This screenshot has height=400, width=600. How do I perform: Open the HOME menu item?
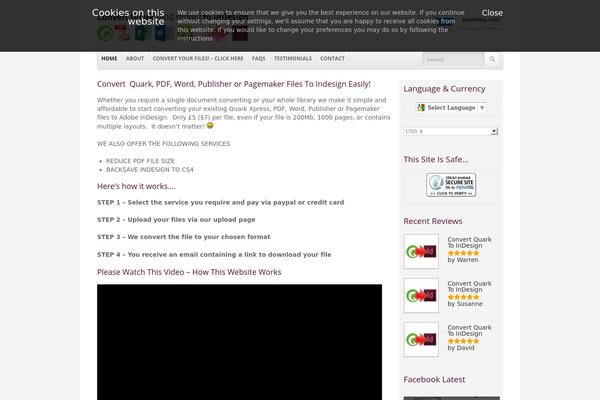click(x=109, y=59)
